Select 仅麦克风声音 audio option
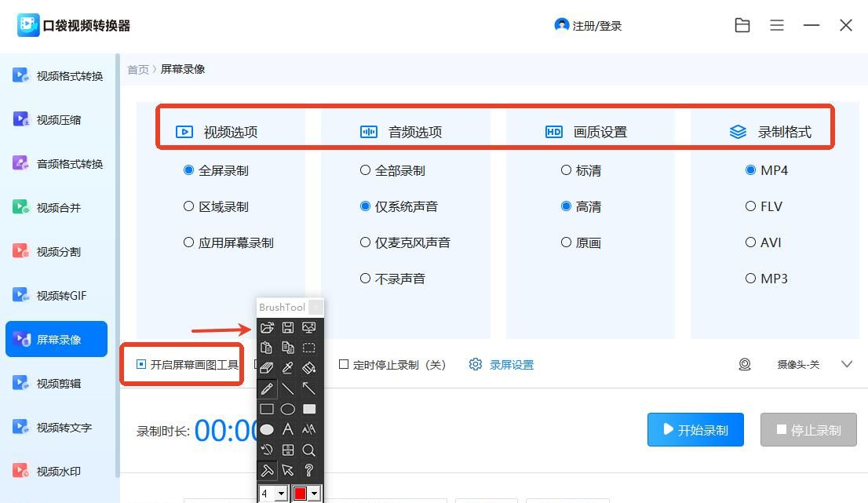The image size is (868, 503). [x=363, y=242]
